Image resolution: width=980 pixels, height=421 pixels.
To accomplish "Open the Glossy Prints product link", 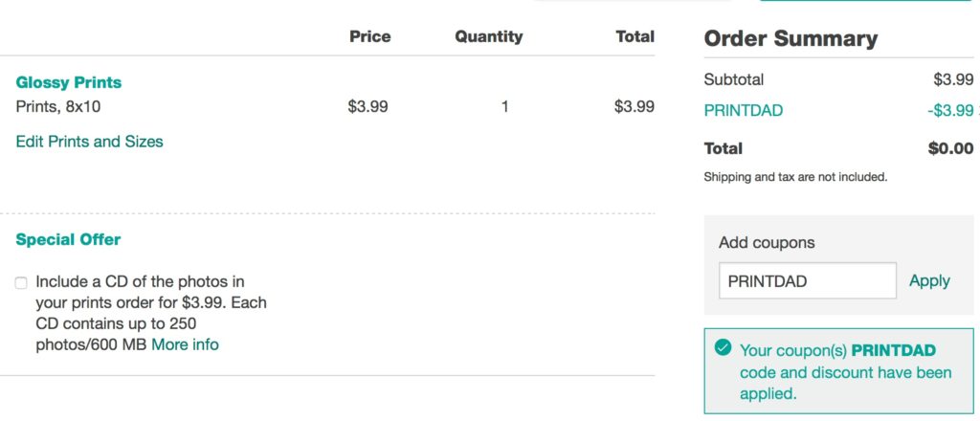I will (69, 82).
